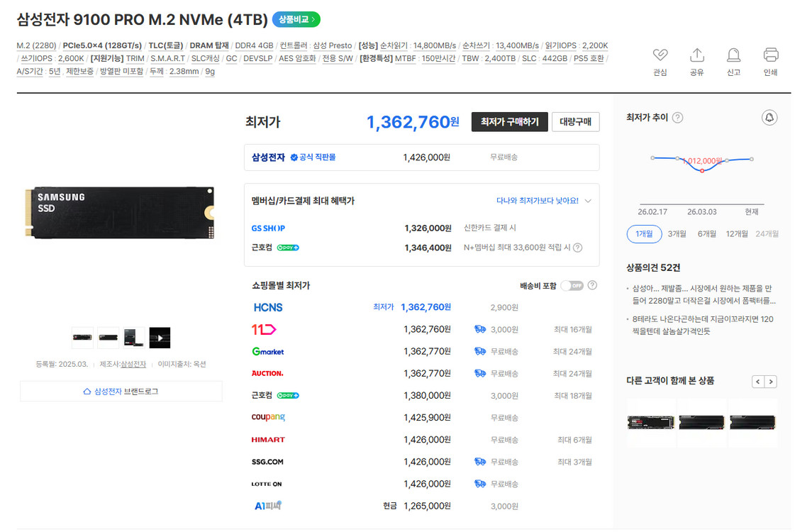Image resolution: width=812 pixels, height=532 pixels.
Task: Open price alert bell in 최저가 추이
Action: pyautogui.click(x=769, y=118)
